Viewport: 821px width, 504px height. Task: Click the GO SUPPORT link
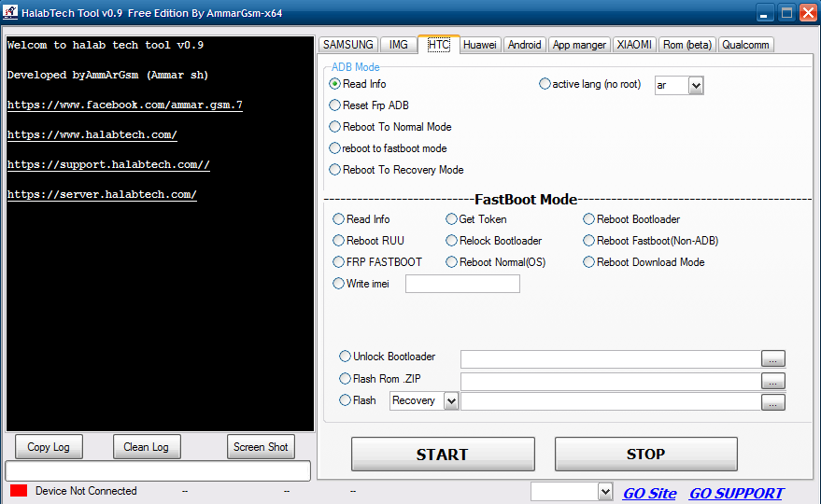tap(736, 494)
